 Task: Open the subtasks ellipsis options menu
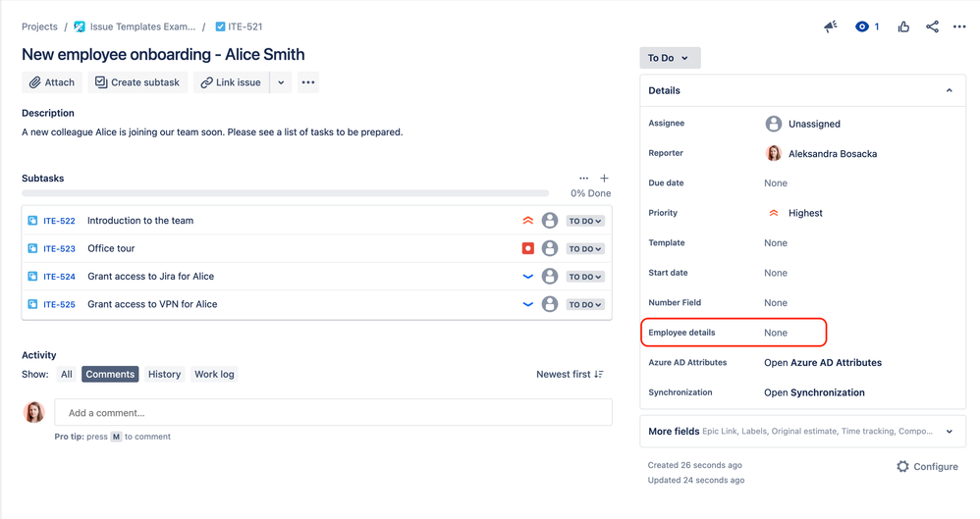(x=583, y=178)
